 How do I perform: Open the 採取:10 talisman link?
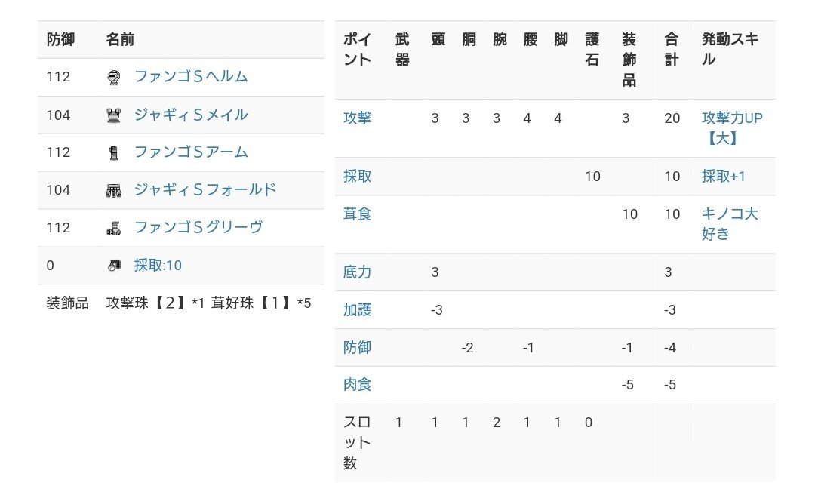click(x=158, y=265)
